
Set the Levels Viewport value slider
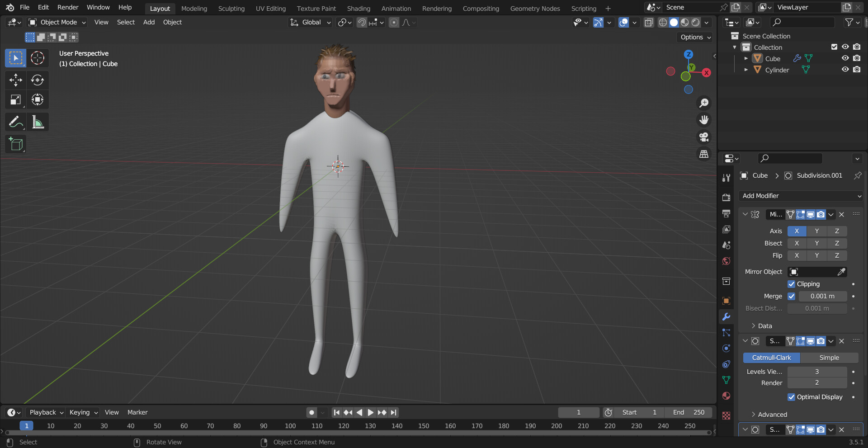point(816,371)
